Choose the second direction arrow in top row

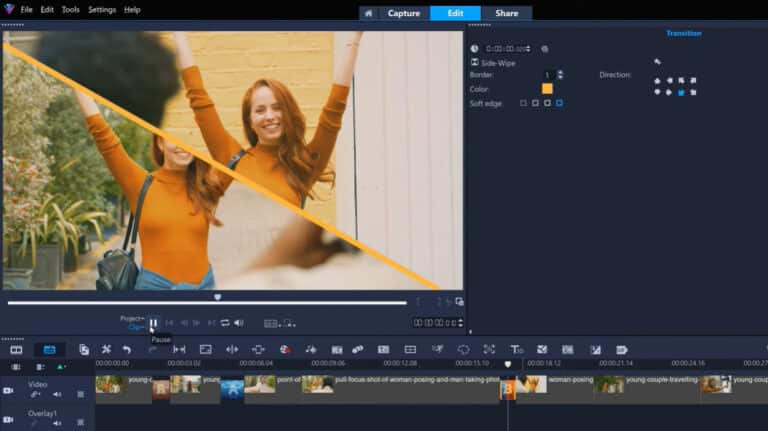669,81
